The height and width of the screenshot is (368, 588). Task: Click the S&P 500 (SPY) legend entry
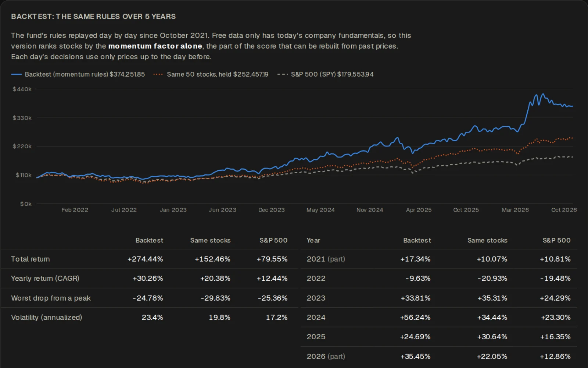click(326, 74)
